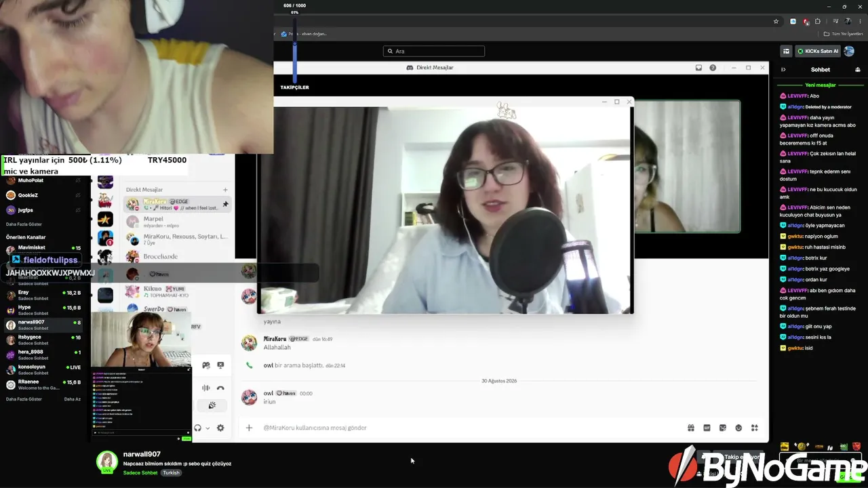Expand the Discord audio output options arrow
Image resolution: width=868 pixels, height=488 pixels.
(x=208, y=428)
